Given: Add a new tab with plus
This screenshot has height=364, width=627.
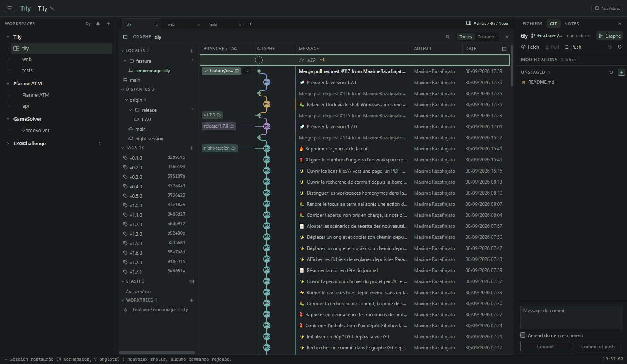Looking at the screenshot, I should pos(251,24).
